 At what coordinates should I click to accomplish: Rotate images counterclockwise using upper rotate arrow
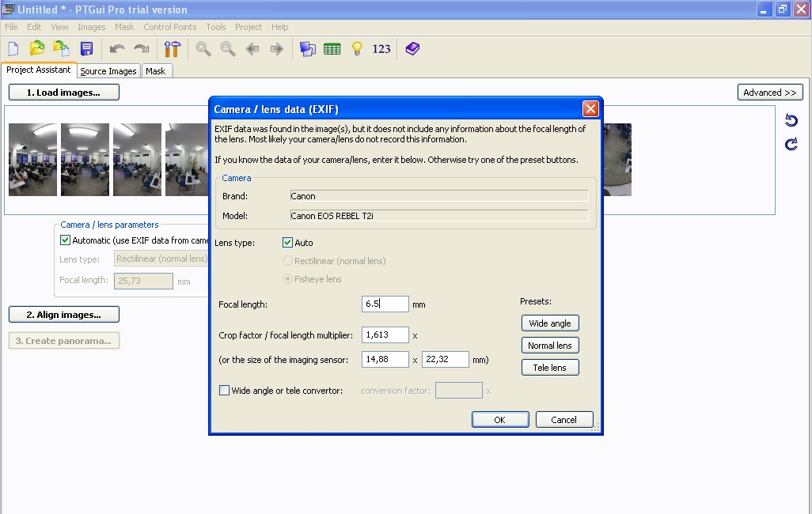point(791,121)
